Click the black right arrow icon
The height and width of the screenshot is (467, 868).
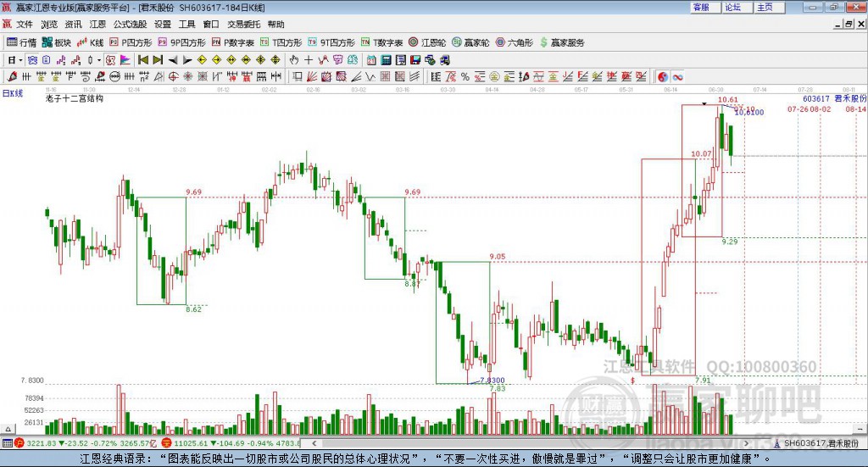tap(187, 60)
